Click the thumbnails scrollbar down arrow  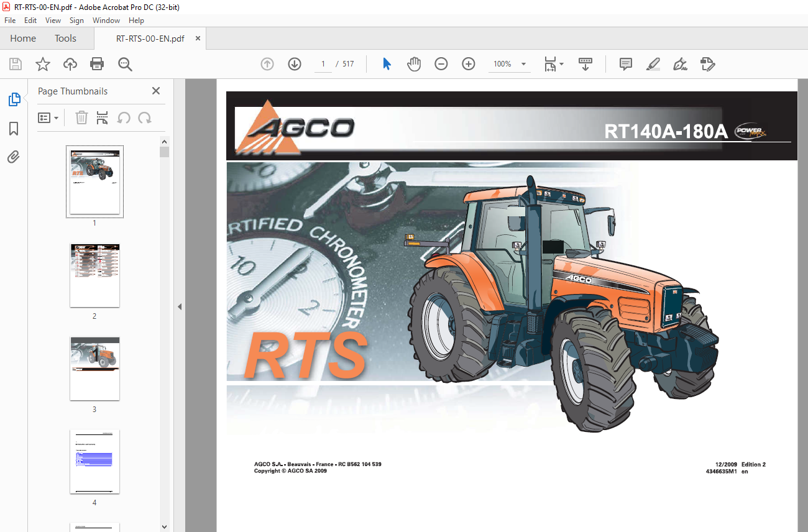coord(164,526)
